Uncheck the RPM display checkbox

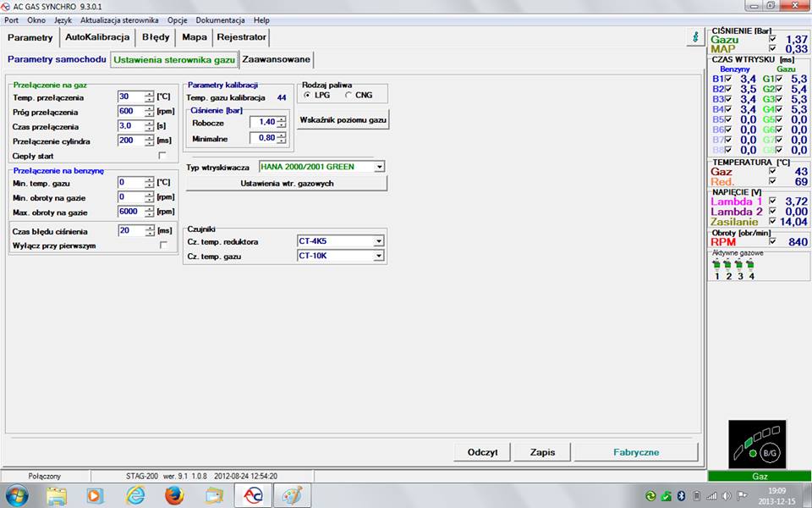point(772,241)
